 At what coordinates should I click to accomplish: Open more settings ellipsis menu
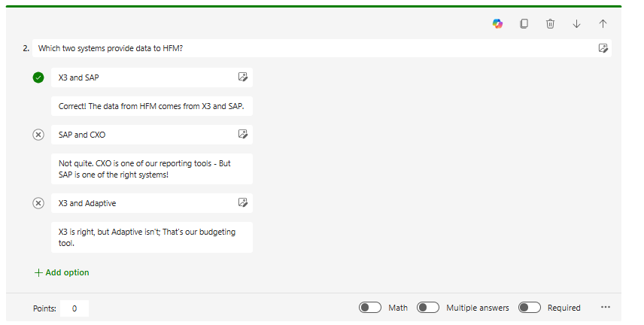pos(606,308)
